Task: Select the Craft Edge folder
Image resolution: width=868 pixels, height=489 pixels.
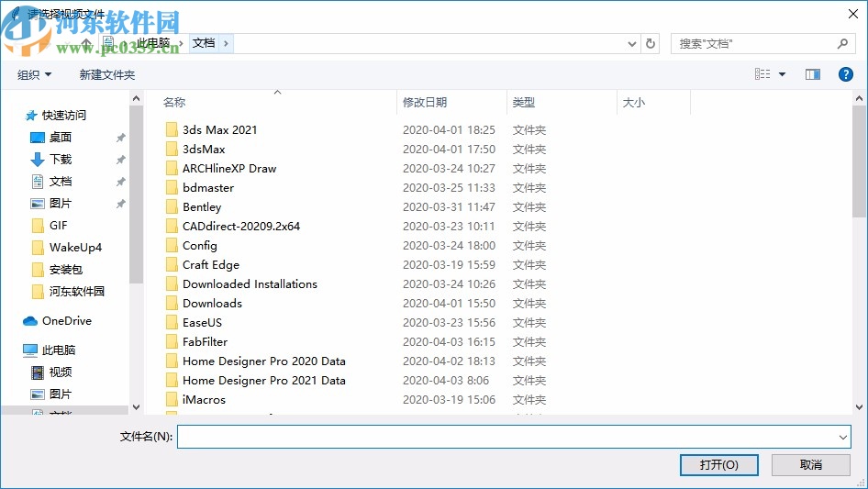Action: tap(211, 265)
